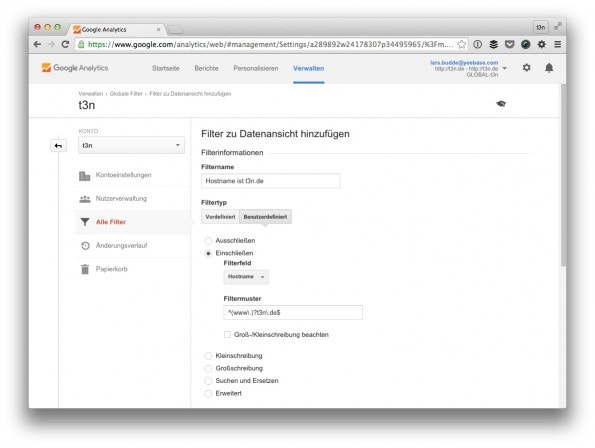This screenshot has height=448, width=595.
Task: Click the browser back arrow
Action: tap(37, 44)
